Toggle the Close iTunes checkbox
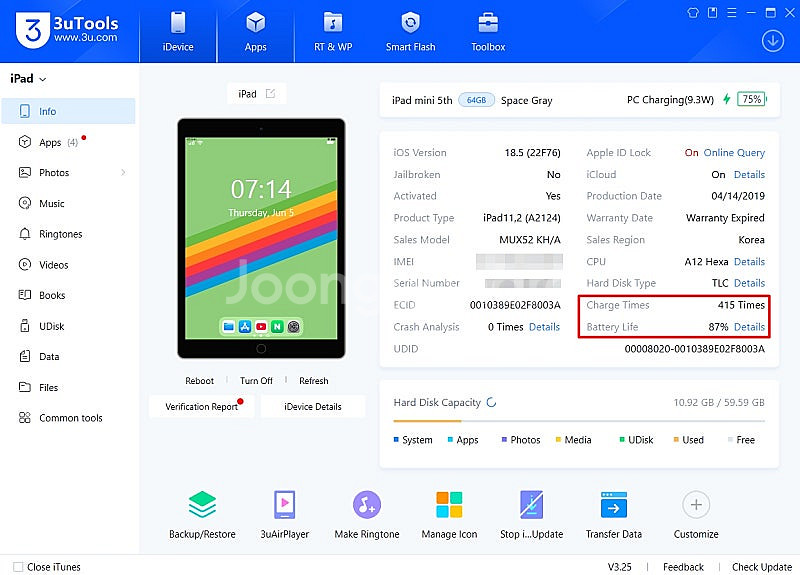This screenshot has width=800, height=575. [18, 567]
